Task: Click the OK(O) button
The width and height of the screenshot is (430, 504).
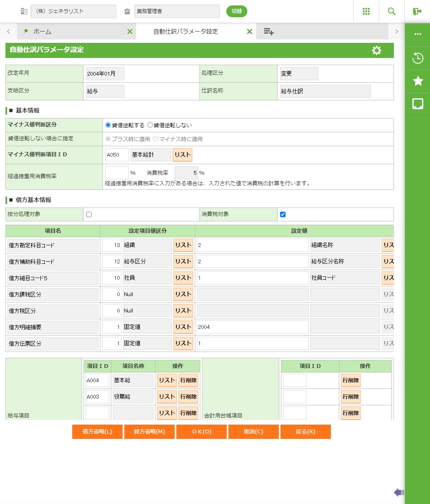Action: [202, 432]
